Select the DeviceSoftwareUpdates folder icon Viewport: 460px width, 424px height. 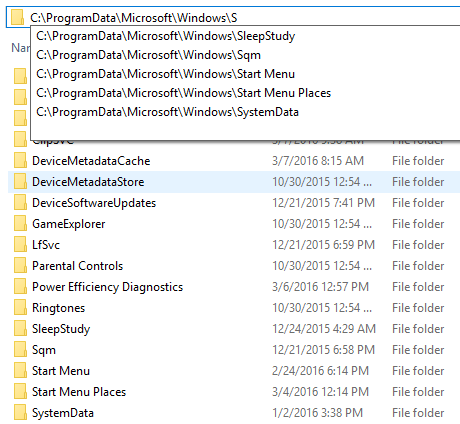pos(20,203)
